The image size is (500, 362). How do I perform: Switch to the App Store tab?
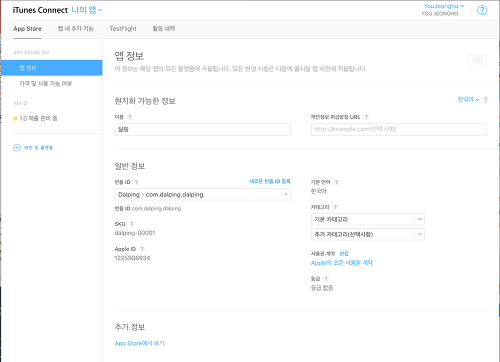click(27, 29)
